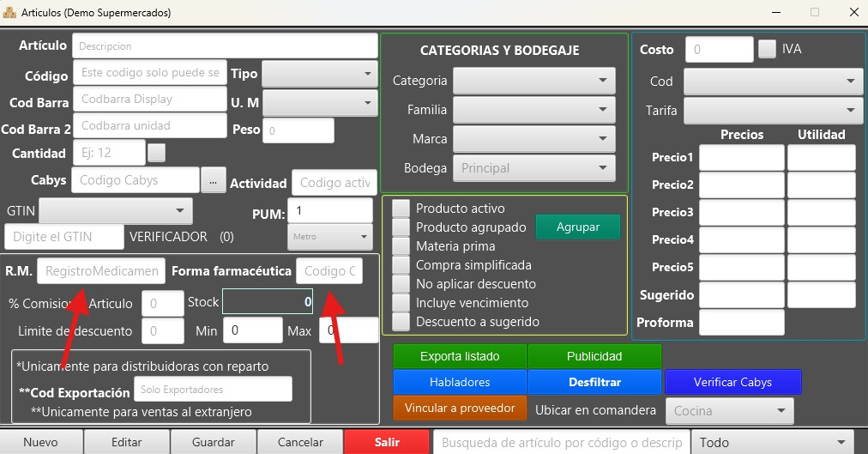Enable the Producto activo checkbox
868x454 pixels.
pos(401,209)
